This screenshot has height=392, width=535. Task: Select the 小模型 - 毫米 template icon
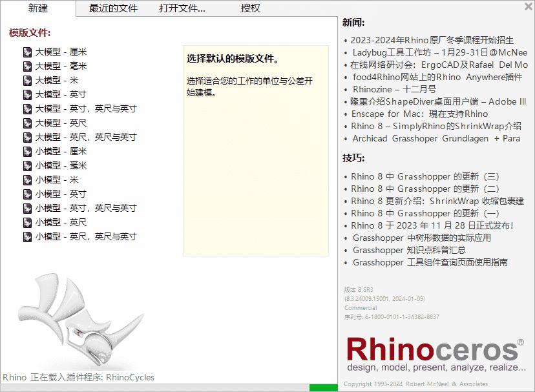click(x=26, y=165)
